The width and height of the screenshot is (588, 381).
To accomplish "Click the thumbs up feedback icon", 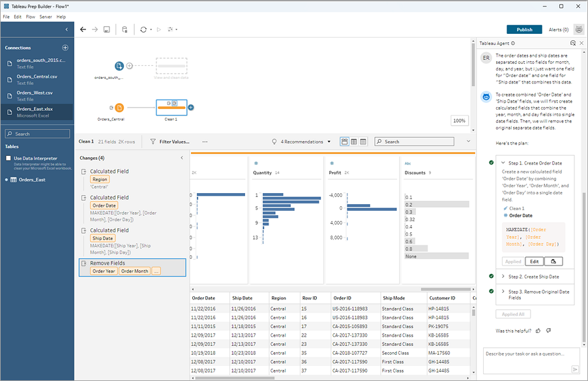I will point(538,331).
